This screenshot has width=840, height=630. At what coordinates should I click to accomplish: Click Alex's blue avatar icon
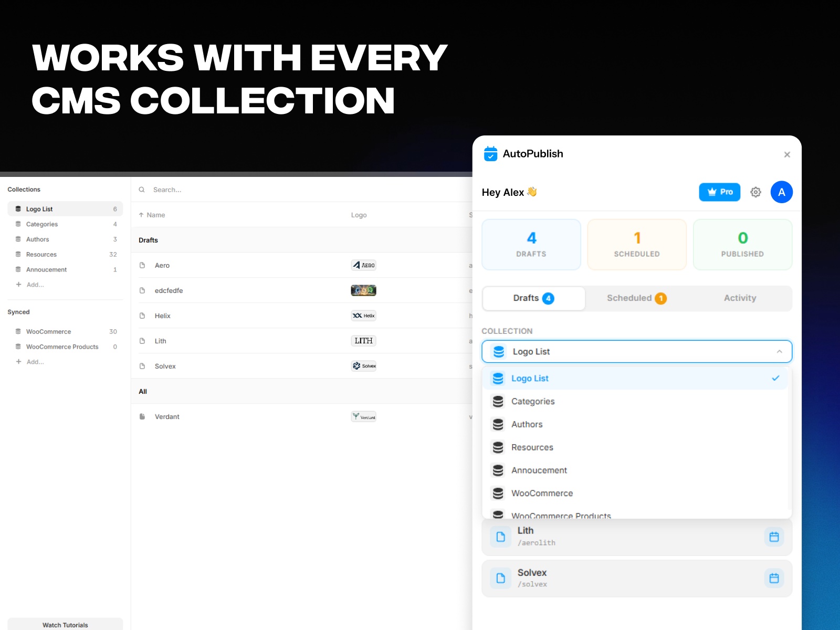782,192
